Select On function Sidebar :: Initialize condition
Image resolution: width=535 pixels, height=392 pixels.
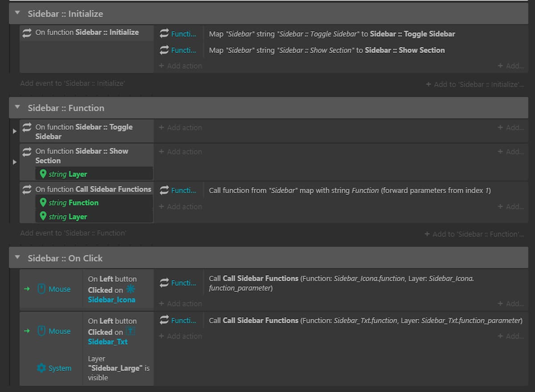click(x=87, y=33)
